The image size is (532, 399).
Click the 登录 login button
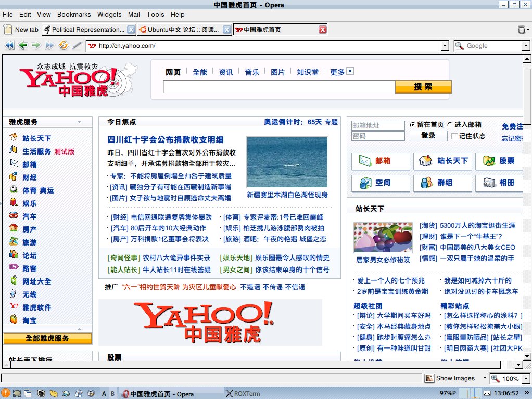(428, 136)
